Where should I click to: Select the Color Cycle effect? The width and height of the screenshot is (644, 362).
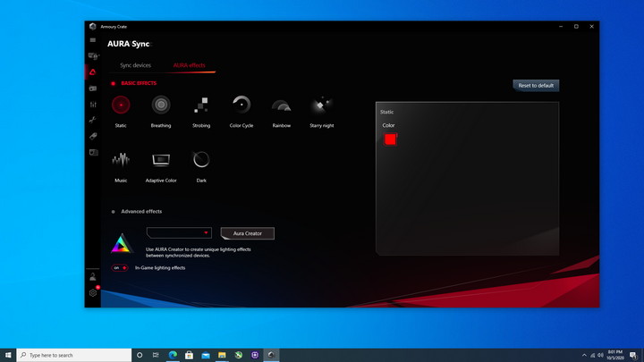[241, 105]
